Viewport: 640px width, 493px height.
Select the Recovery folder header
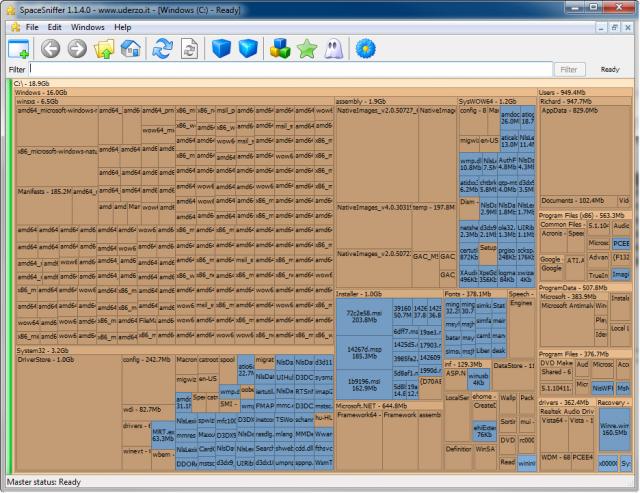[x=614, y=403]
